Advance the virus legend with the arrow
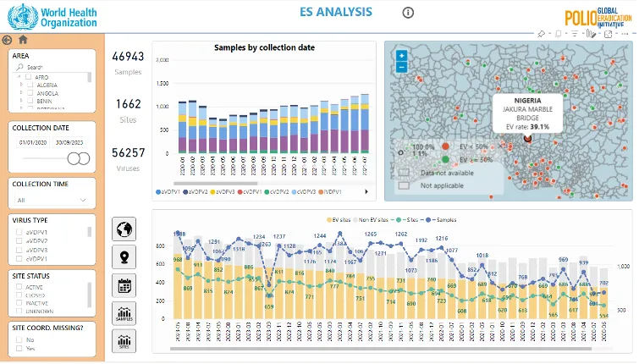The image size is (639, 364). pos(366,191)
